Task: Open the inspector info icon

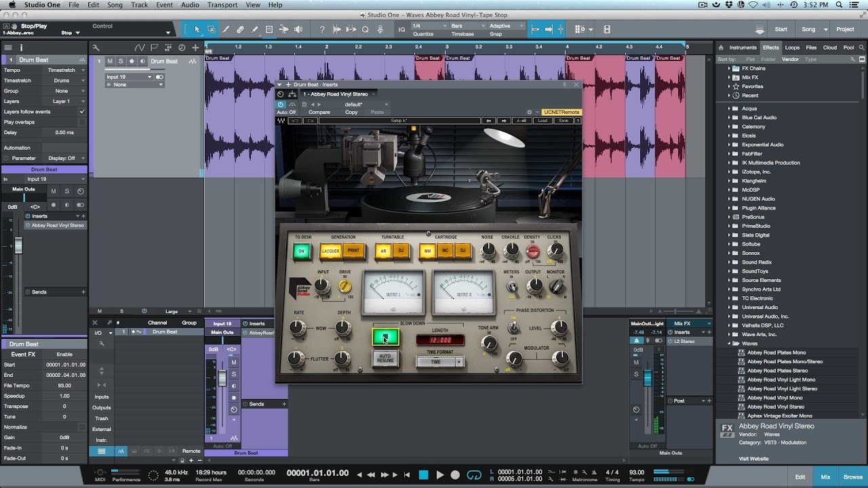Action: (21, 47)
